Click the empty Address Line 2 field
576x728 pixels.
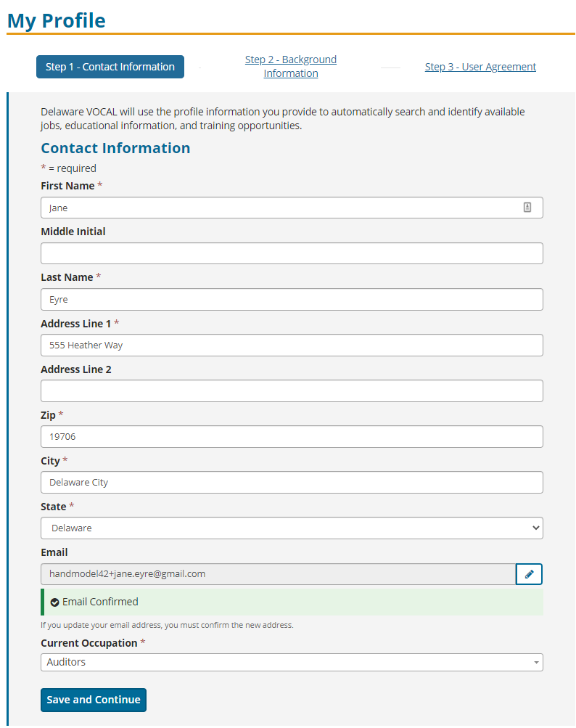[x=292, y=391]
